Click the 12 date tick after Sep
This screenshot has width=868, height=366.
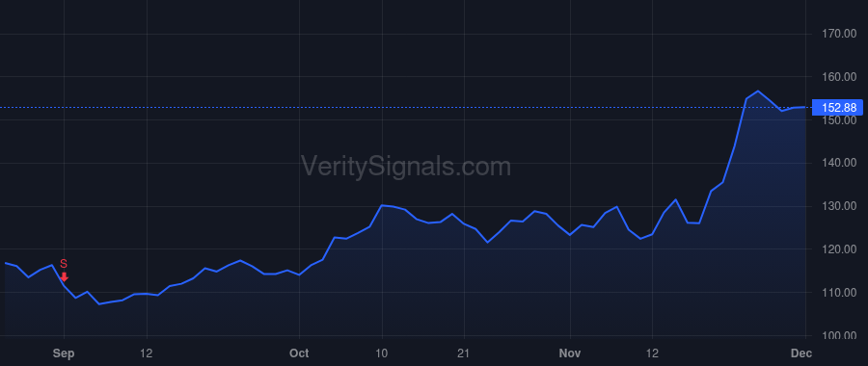click(147, 353)
